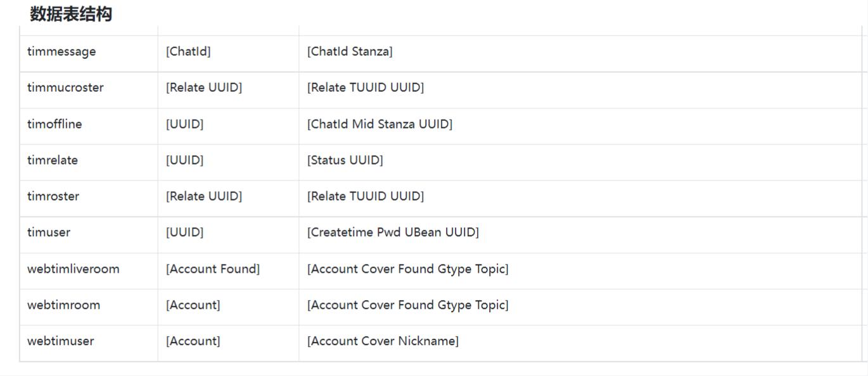
Task: Select the [ChatId Stanza] cell
Action: tap(350, 52)
